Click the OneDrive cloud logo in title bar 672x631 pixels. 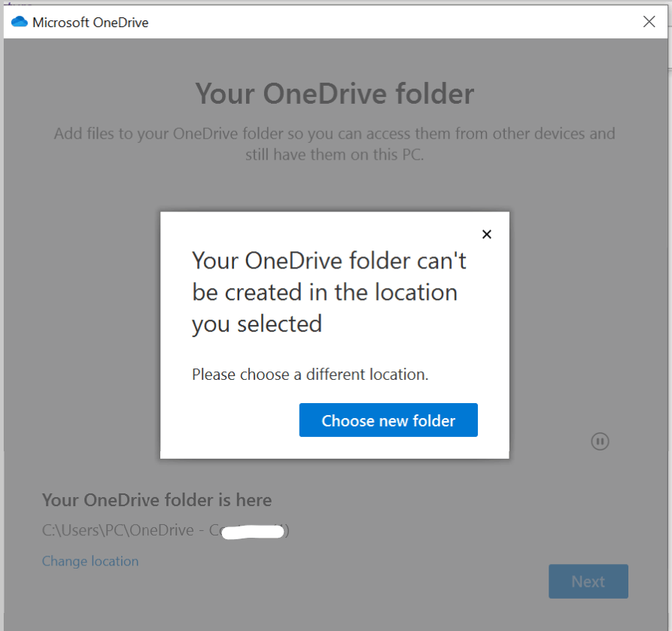tap(20, 22)
